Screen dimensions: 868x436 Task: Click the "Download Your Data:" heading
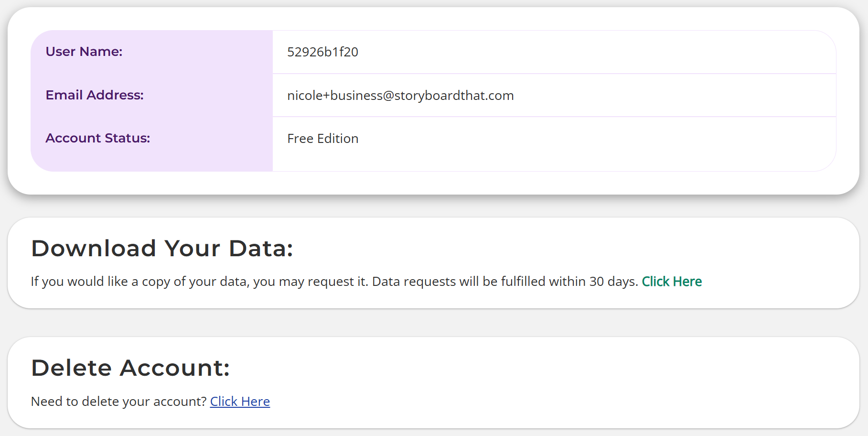click(x=162, y=249)
